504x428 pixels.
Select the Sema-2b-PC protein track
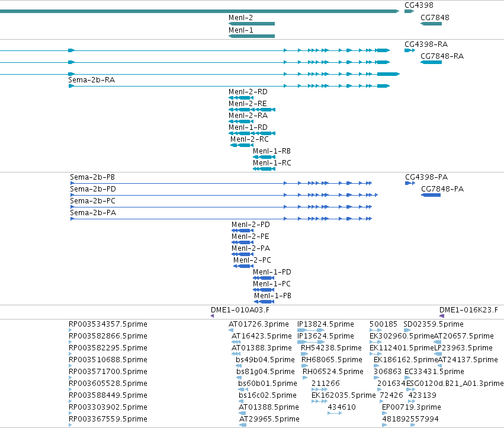point(221,207)
